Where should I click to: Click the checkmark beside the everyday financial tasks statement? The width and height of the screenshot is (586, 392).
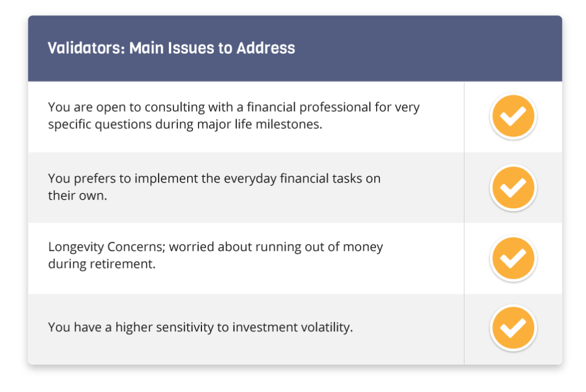tap(513, 188)
